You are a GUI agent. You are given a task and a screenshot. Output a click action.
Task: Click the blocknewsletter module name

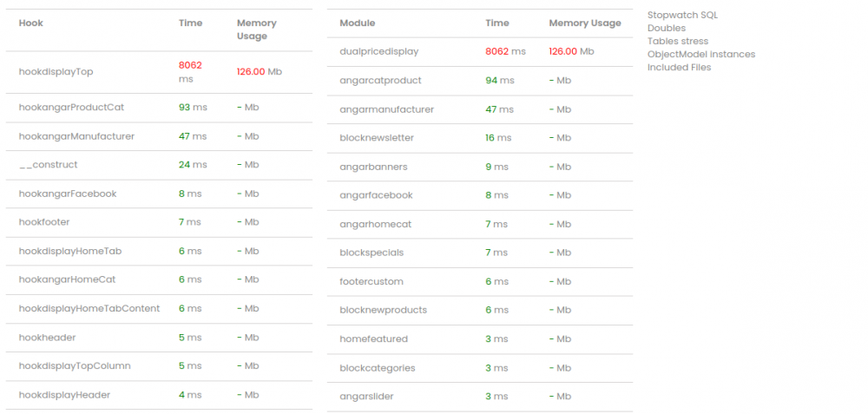(x=377, y=138)
